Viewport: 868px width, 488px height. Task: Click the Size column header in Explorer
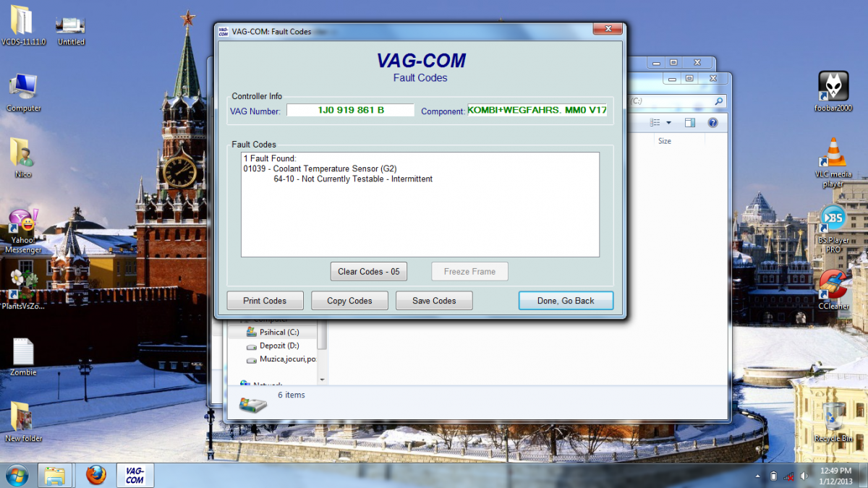coord(665,141)
